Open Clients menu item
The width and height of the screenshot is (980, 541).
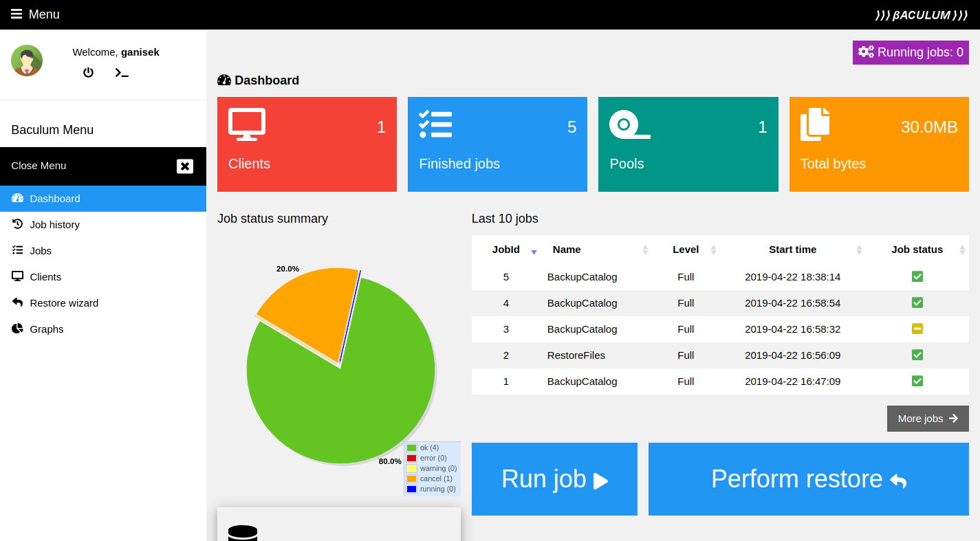coord(103,277)
